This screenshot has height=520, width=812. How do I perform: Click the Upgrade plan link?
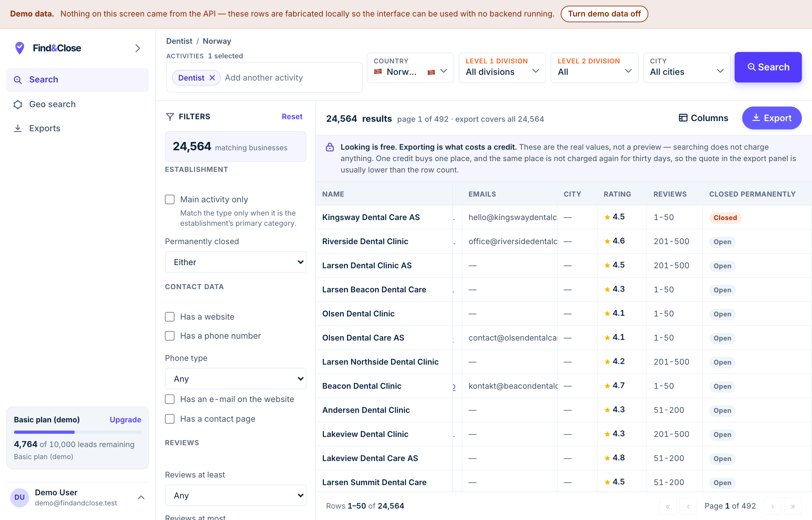[125, 420]
